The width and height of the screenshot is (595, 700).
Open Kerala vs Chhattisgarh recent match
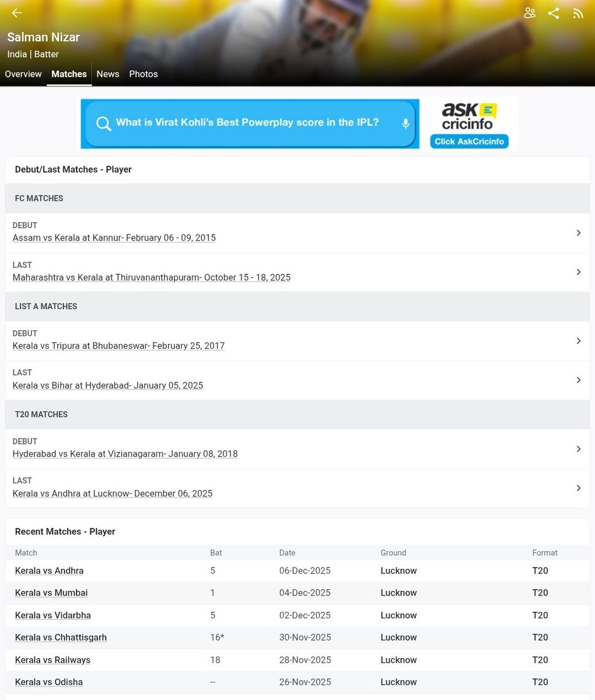click(61, 638)
